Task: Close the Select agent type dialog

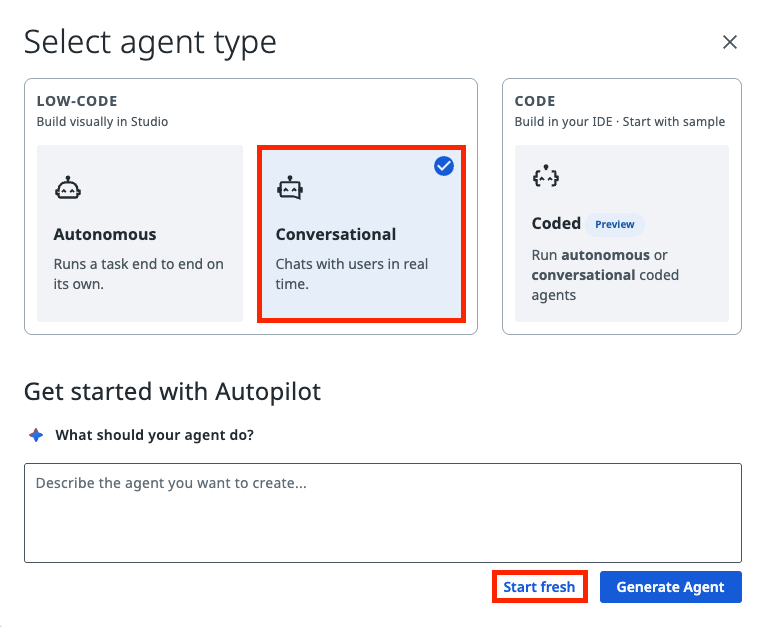Action: [x=729, y=42]
